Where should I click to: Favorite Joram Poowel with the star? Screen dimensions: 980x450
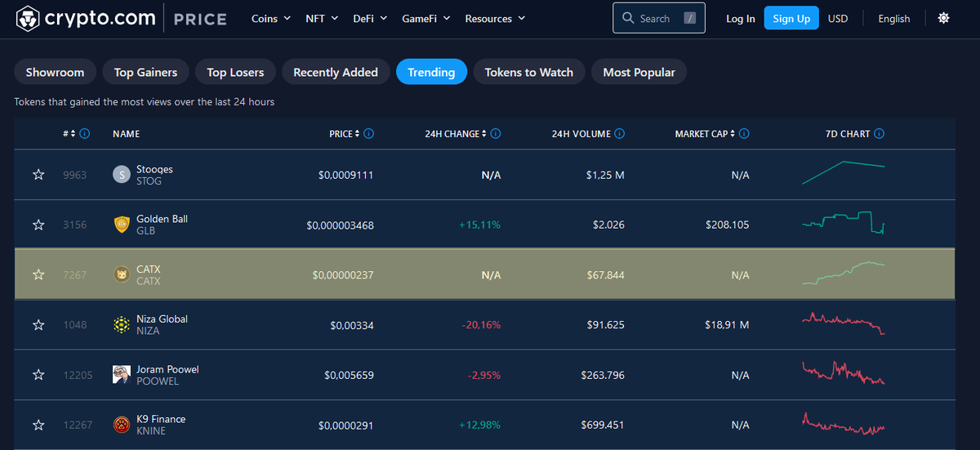click(x=38, y=375)
